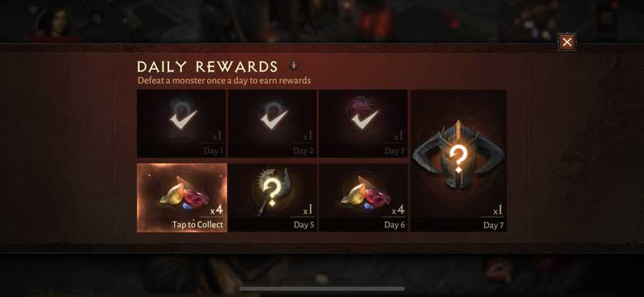Open the info icon beside Daily Rewards
Viewport: 644px width, 297px height.
click(x=293, y=65)
